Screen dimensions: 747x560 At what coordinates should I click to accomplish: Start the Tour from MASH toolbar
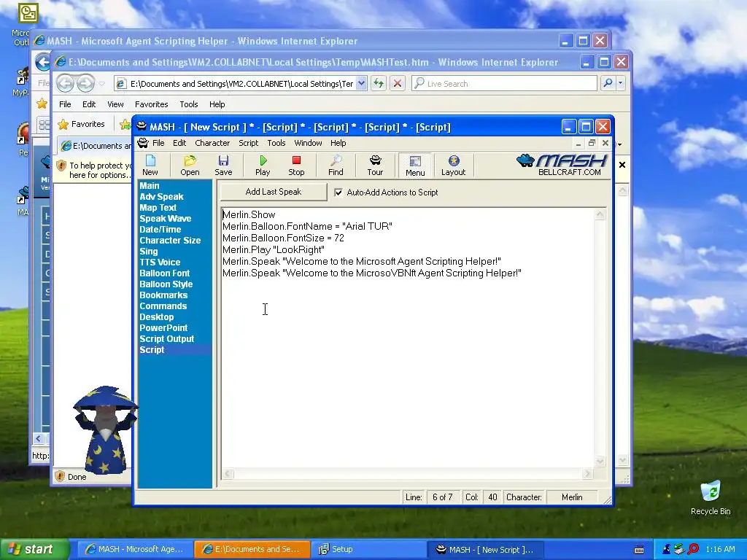click(x=375, y=166)
